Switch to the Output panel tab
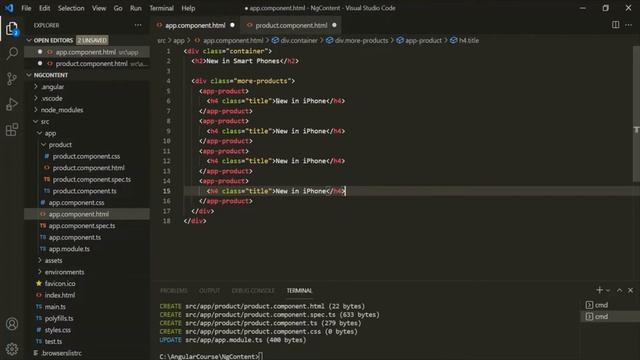This screenshot has width=640, height=360. (x=209, y=291)
